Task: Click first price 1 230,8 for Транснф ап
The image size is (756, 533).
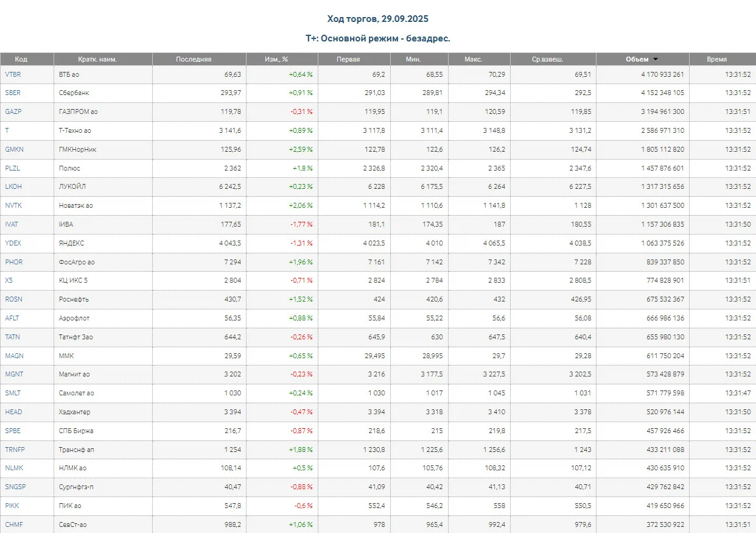Action: click(x=373, y=450)
